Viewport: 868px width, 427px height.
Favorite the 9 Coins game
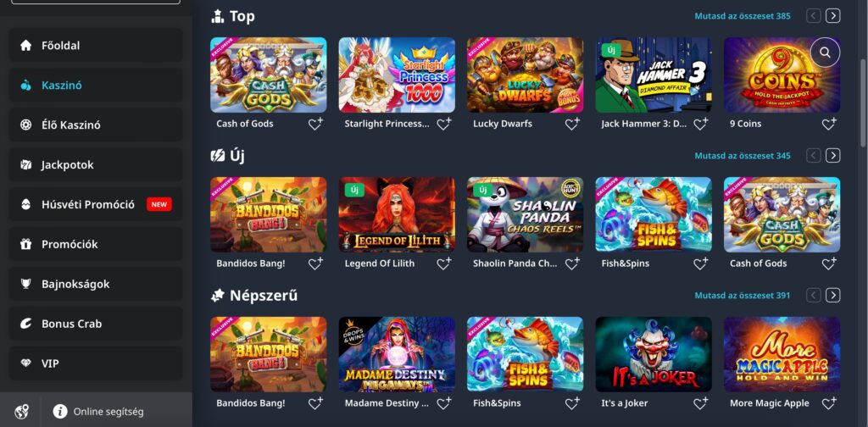tap(829, 124)
